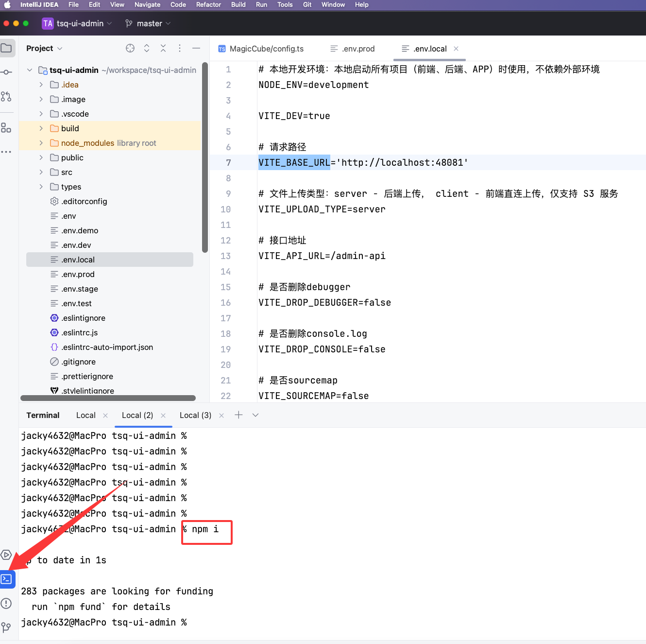Toggle the Project tool window folder icon
The height and width of the screenshot is (644, 646).
(x=6, y=48)
